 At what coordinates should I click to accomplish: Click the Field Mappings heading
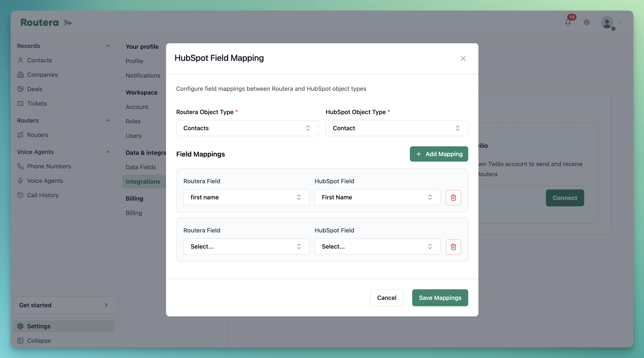(200, 154)
